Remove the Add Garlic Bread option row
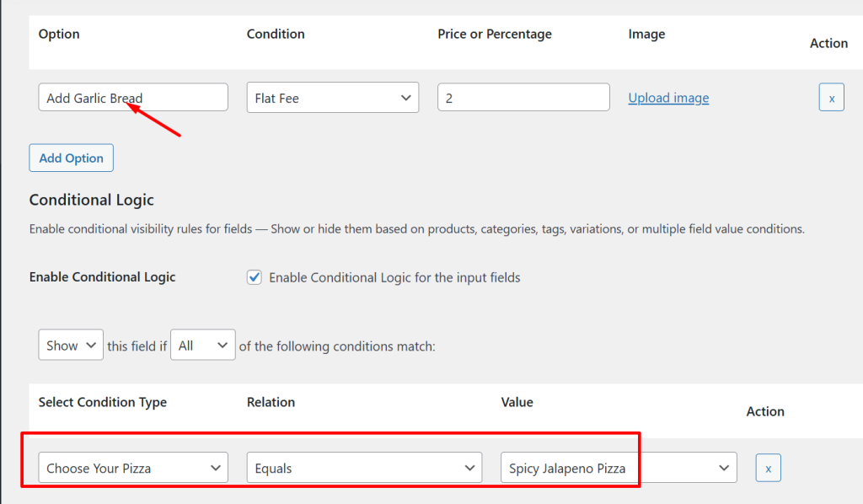 click(831, 98)
